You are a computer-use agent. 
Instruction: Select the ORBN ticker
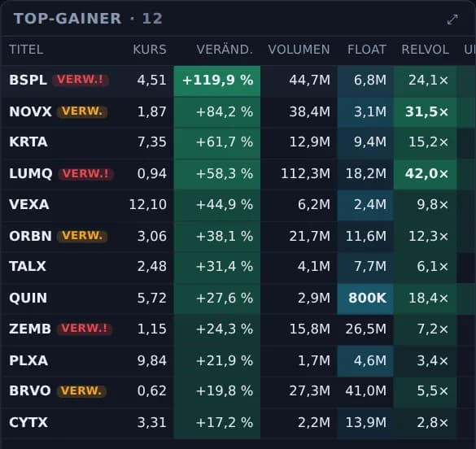(x=30, y=236)
